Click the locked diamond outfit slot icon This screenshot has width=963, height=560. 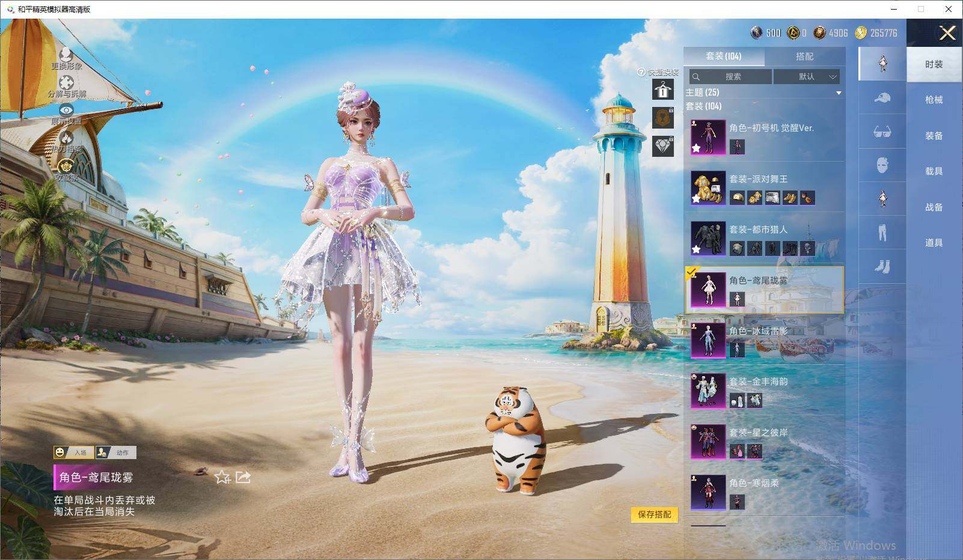[663, 146]
